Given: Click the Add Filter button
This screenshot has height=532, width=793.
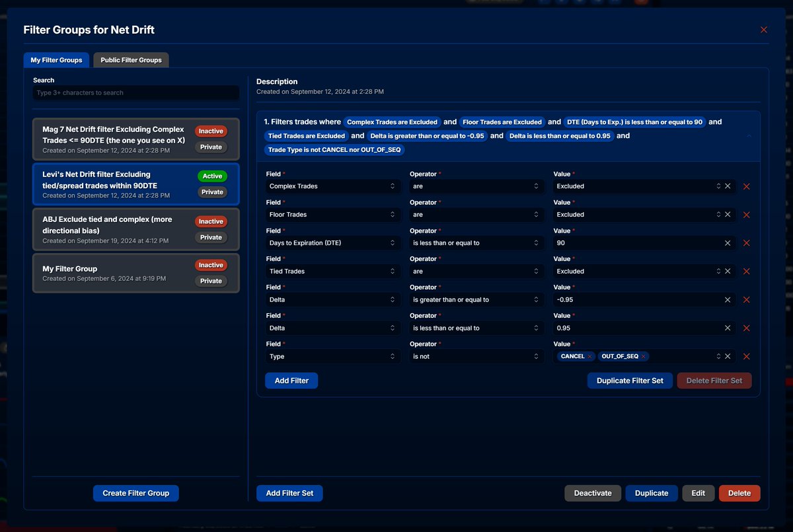Looking at the screenshot, I should coord(291,381).
